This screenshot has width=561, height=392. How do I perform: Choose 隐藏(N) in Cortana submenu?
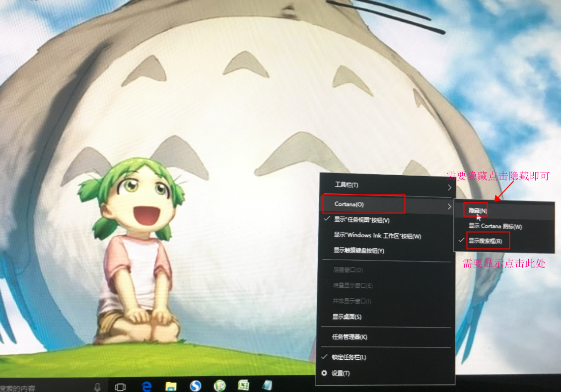point(504,211)
